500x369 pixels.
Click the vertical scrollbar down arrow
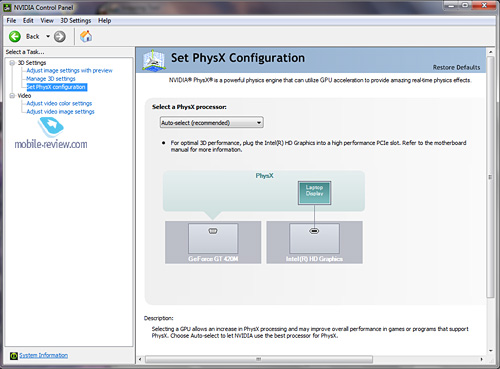(x=491, y=350)
